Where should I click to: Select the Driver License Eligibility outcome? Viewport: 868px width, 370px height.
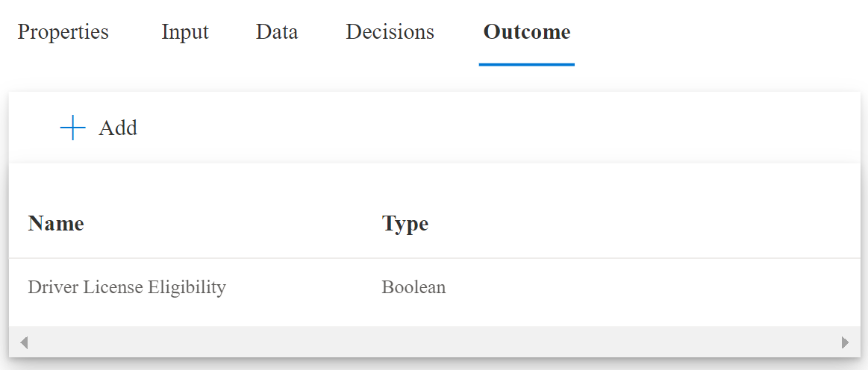[x=127, y=287]
